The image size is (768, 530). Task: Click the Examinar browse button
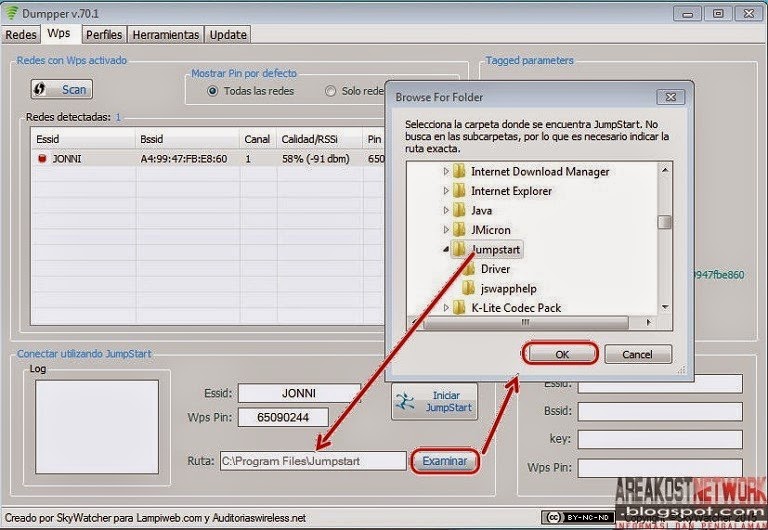pos(445,461)
